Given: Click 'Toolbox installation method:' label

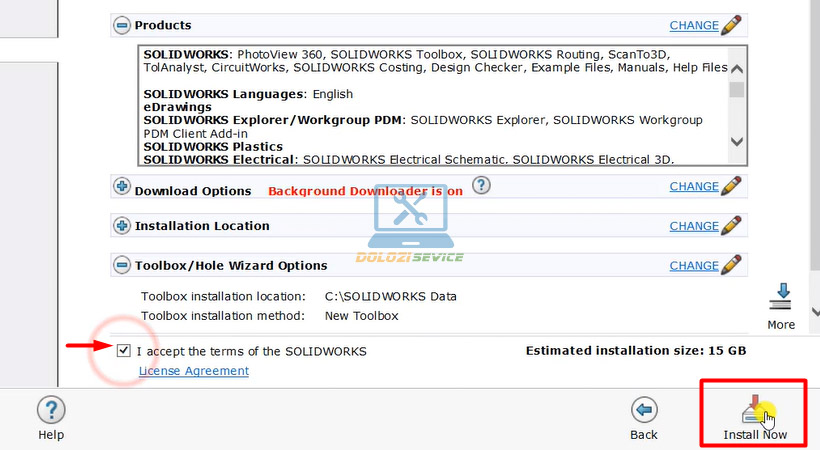Looking at the screenshot, I should point(223,316).
